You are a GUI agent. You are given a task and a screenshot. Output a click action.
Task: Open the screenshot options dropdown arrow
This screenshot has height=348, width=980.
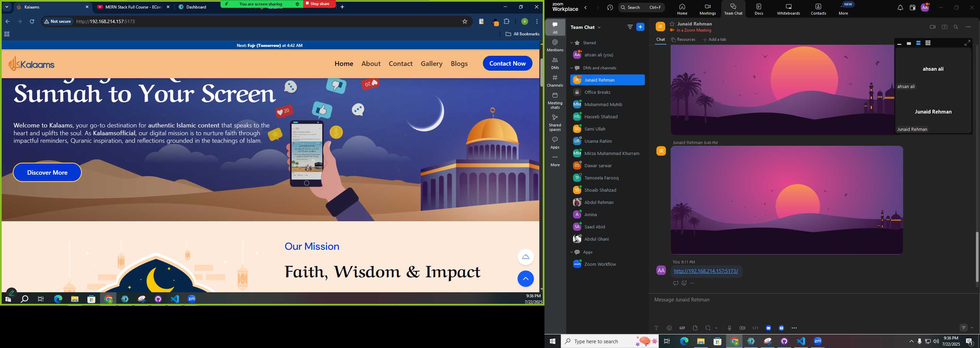716,328
